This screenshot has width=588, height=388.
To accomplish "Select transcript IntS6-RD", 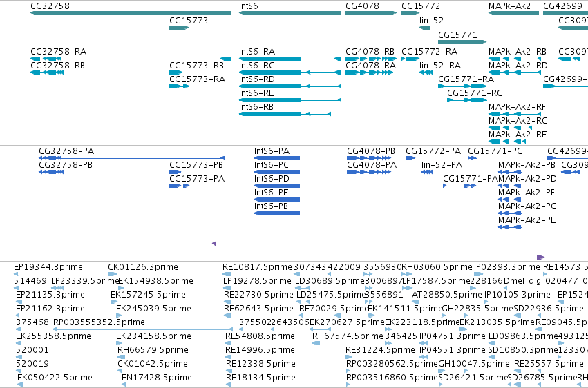I will tap(290, 86).
